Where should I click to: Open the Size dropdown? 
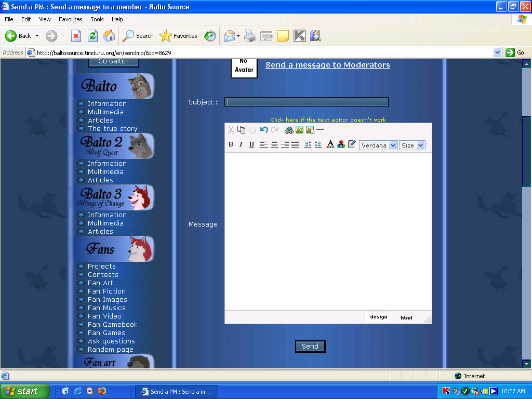[412, 145]
